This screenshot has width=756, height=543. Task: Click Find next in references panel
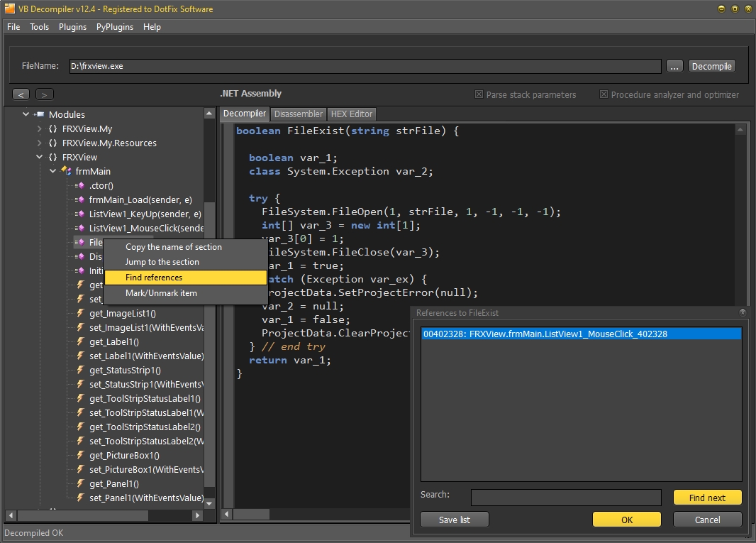tap(707, 498)
